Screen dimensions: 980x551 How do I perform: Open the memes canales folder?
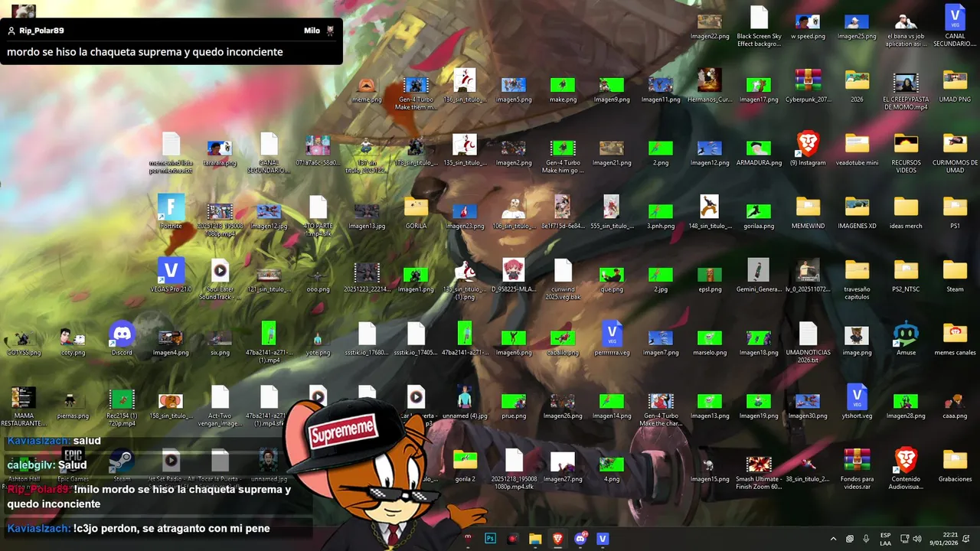click(x=955, y=339)
